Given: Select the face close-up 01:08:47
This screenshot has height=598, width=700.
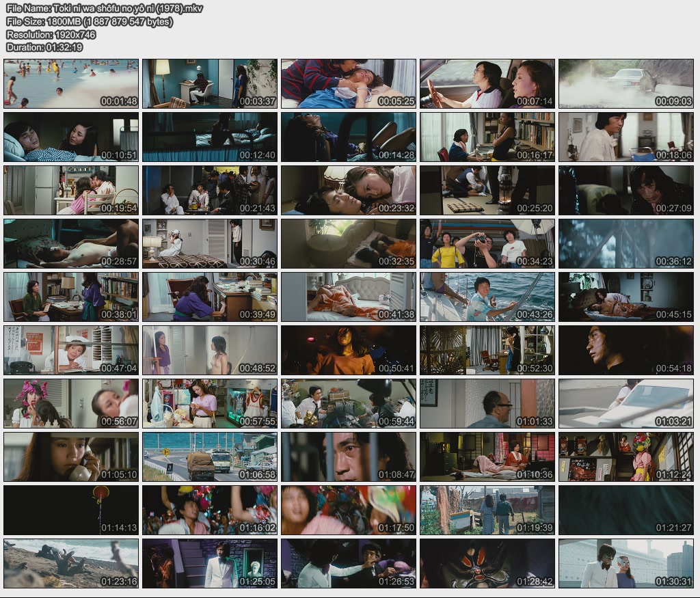Looking at the screenshot, I should click(349, 457).
